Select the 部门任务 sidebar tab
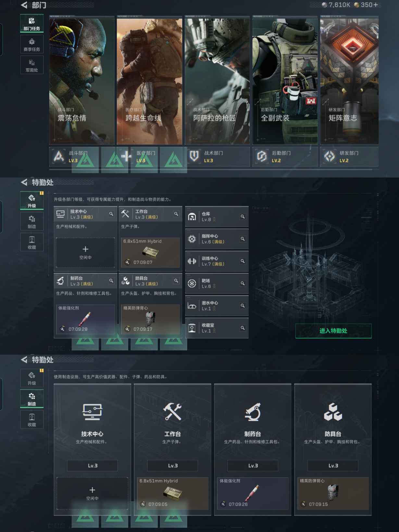This screenshot has width=399, height=532. 32,24
